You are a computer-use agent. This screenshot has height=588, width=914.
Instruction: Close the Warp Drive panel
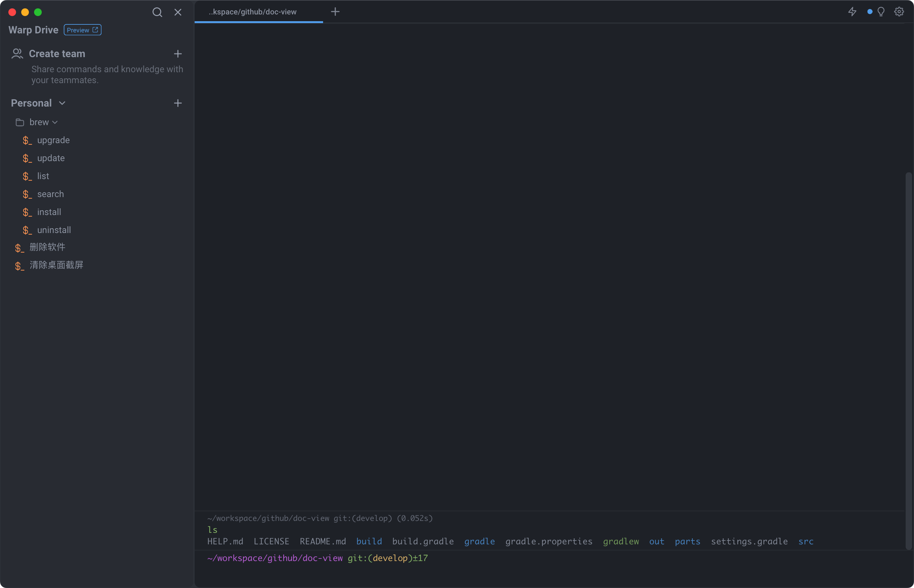pyautogui.click(x=178, y=12)
